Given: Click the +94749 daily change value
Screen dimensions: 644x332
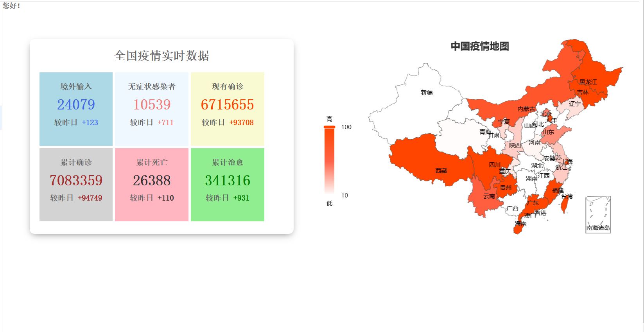Looking at the screenshot, I should [90, 198].
